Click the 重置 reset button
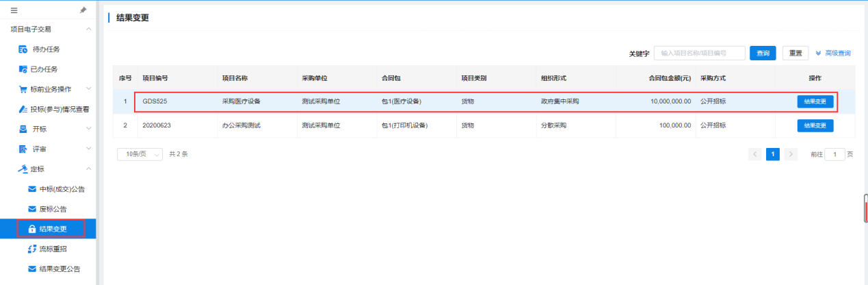Image resolution: width=868 pixels, height=285 pixels. pyautogui.click(x=795, y=53)
